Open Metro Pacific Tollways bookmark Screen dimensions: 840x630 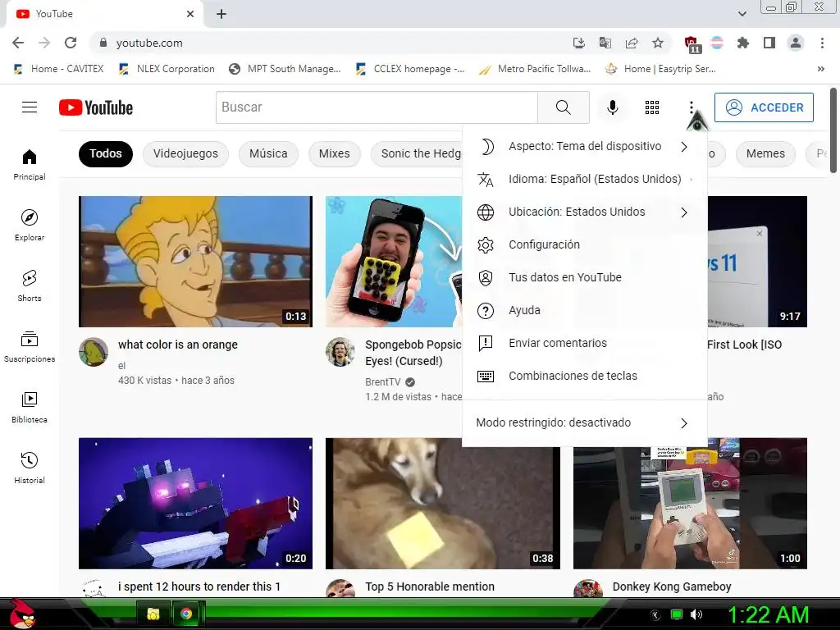click(x=535, y=69)
